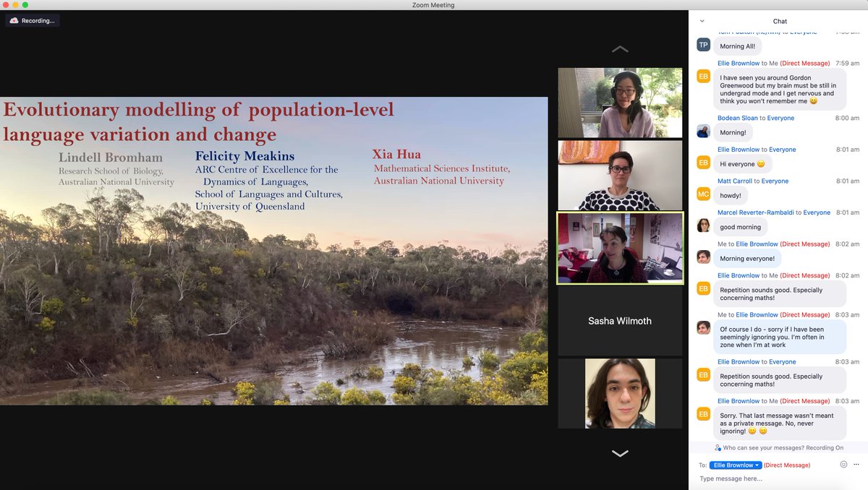868x490 pixels.
Task: Click EB avatar beside the Sorry message
Action: pos(703,414)
